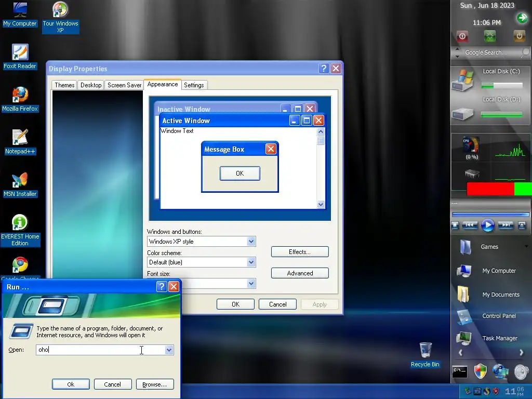The height and width of the screenshot is (399, 532).
Task: Expand the Color scheme dropdown
Action: point(251,262)
